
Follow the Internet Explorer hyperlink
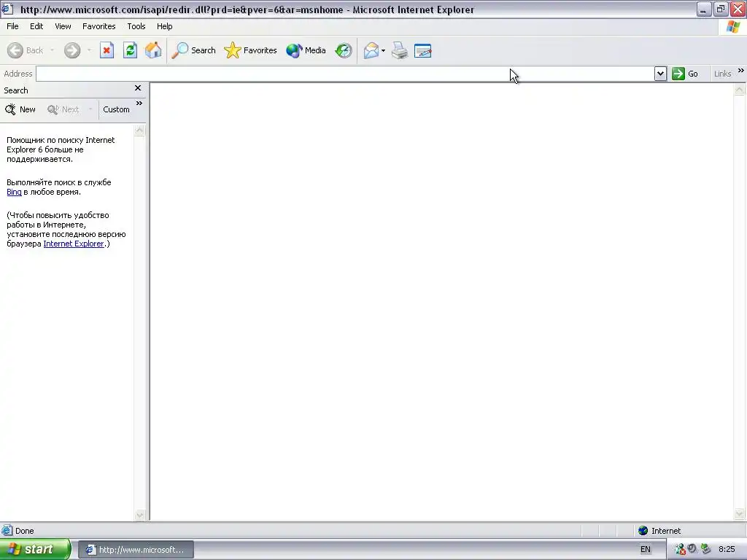[x=74, y=244]
